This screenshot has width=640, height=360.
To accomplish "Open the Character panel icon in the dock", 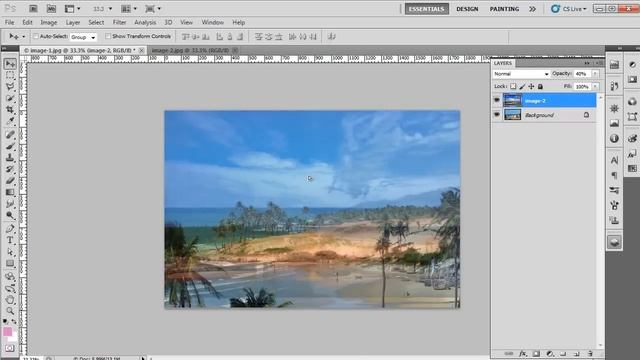I will 614,160.
